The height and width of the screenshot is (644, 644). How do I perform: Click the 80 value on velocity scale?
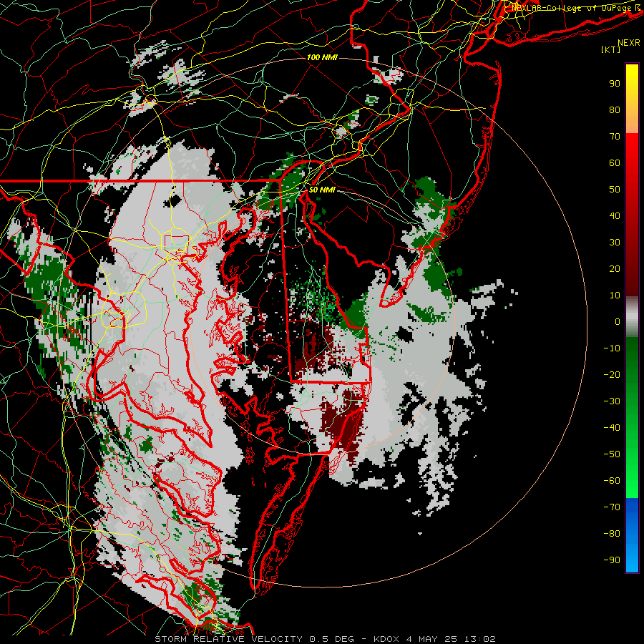pos(615,110)
